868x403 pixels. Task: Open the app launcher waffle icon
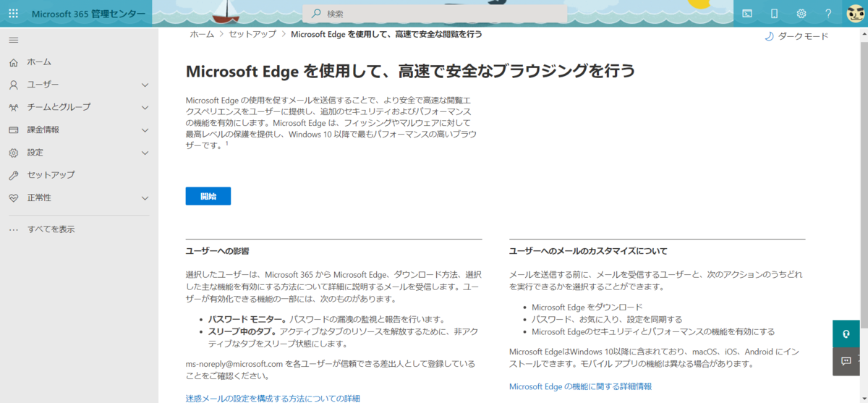tap(13, 13)
